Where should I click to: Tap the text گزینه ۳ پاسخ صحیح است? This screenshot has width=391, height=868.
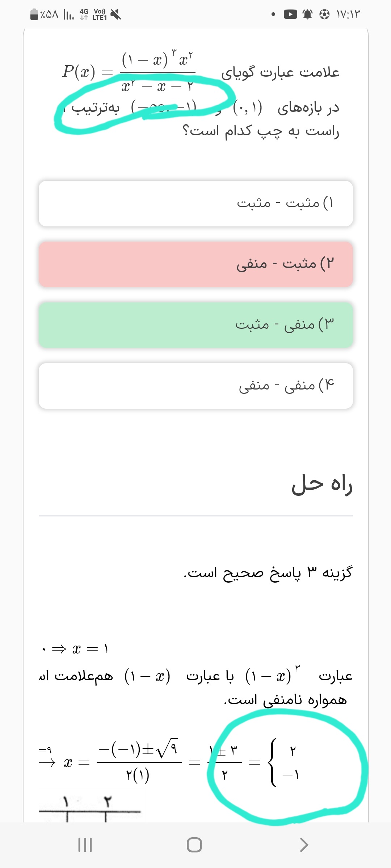click(x=268, y=573)
